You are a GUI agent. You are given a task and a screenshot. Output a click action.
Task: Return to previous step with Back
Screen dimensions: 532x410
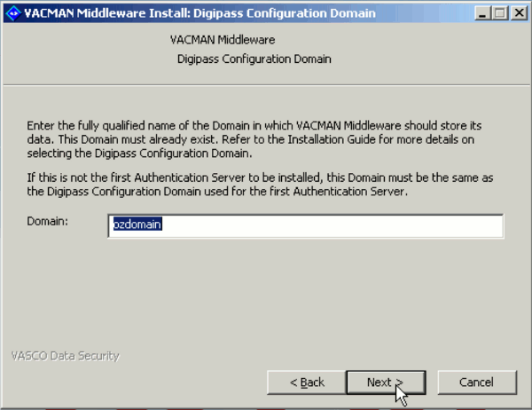coord(307,382)
